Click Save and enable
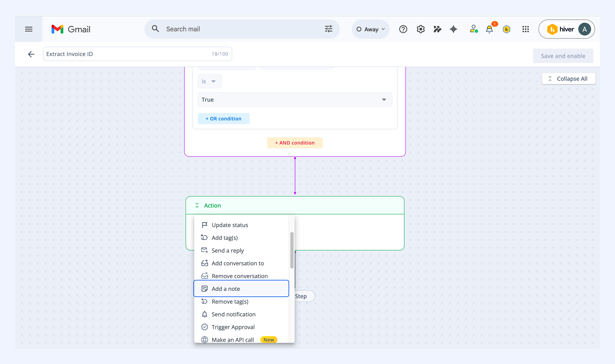 pos(563,56)
